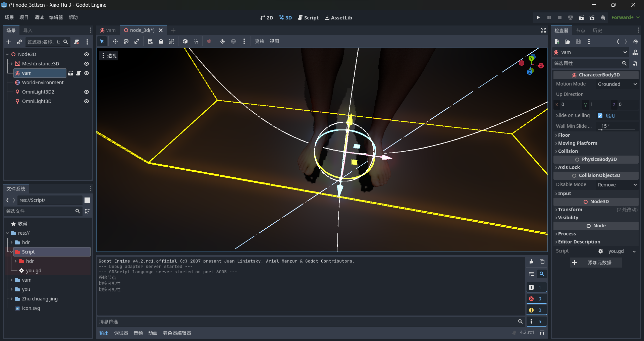Click the 添加元数据 button
Screen dimensions: 644x341
tap(595, 263)
